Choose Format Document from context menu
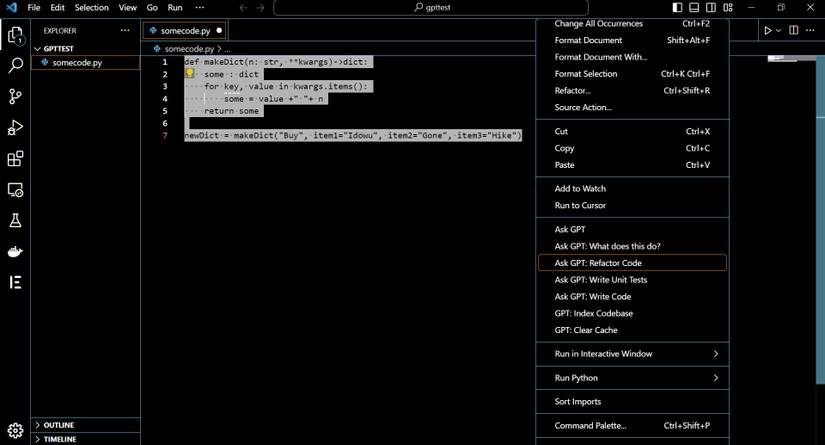Viewport: 825px width, 445px height. 589,41
